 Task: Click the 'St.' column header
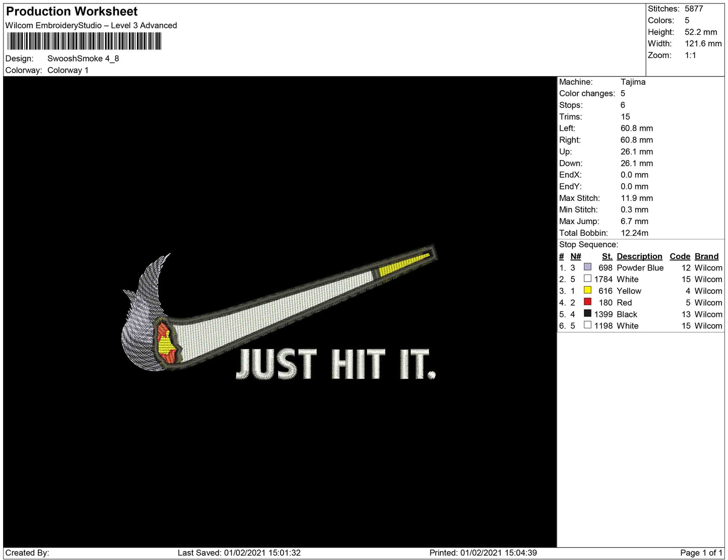(607, 256)
